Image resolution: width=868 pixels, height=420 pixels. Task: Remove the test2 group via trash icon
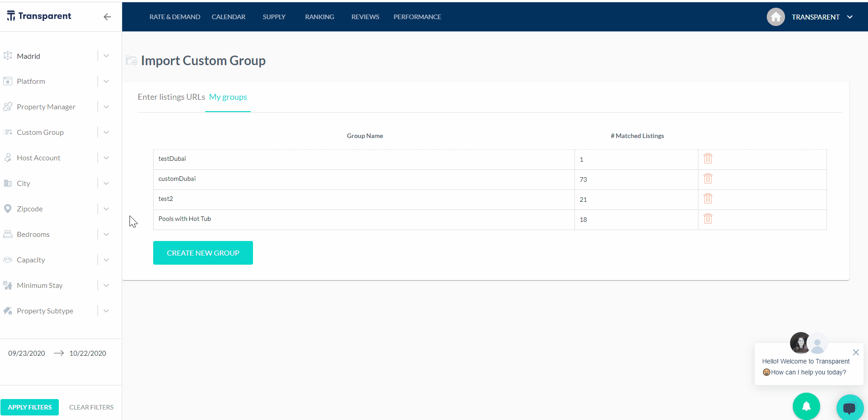708,199
